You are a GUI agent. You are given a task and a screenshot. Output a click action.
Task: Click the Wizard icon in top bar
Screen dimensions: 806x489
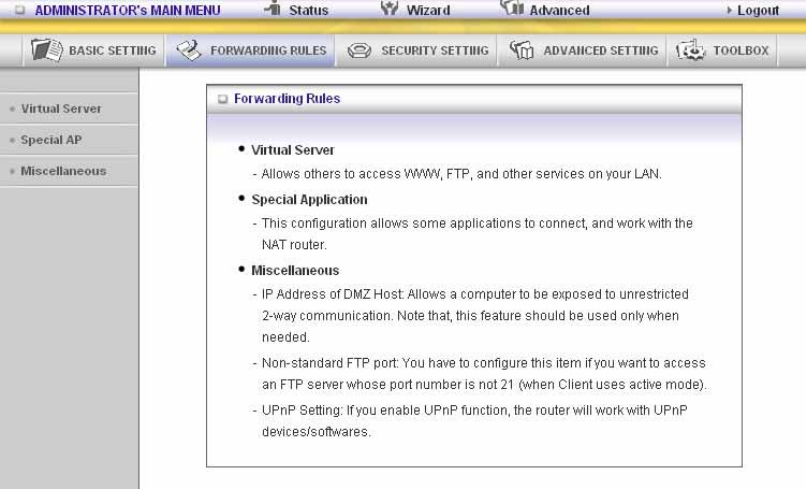pos(389,8)
